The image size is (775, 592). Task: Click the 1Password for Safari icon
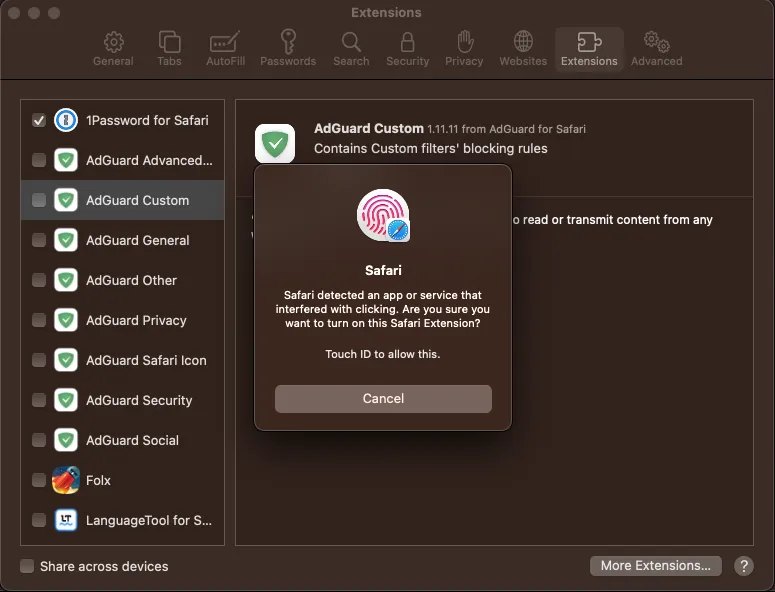(x=66, y=120)
